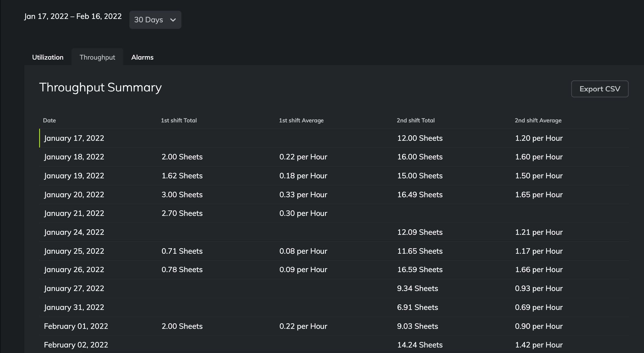This screenshot has height=353, width=644.
Task: Open the Alarms tab
Action: click(142, 57)
